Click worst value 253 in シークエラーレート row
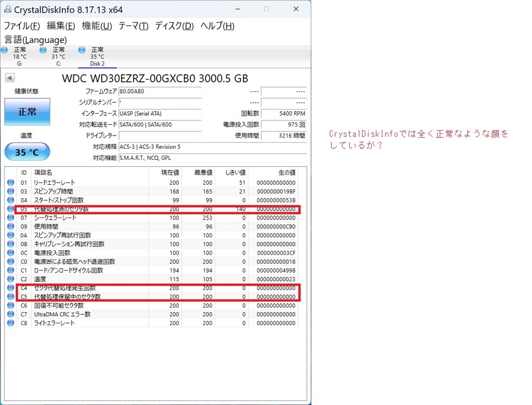532x405 pixels. pos(207,218)
